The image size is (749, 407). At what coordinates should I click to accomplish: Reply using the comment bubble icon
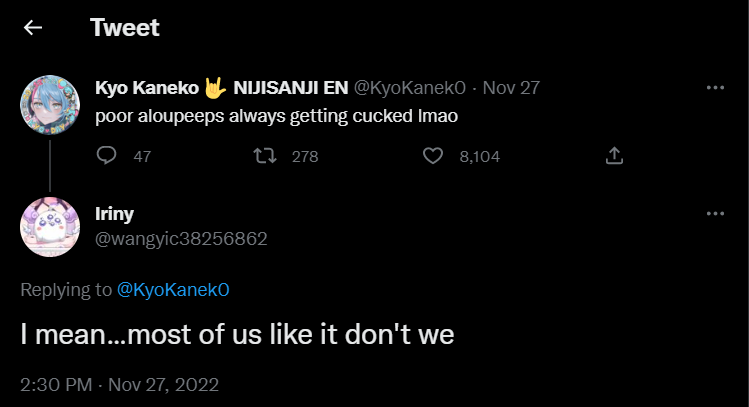108,156
